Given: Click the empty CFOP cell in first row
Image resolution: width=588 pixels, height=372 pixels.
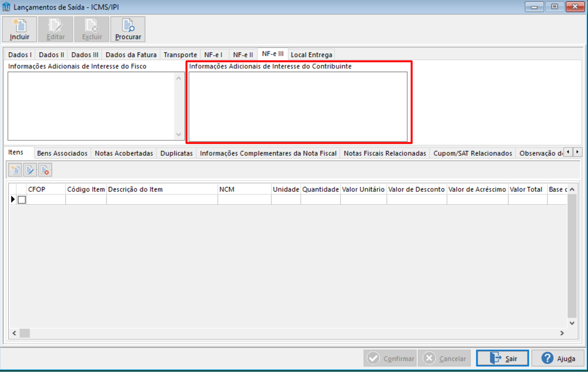Looking at the screenshot, I should tap(46, 199).
